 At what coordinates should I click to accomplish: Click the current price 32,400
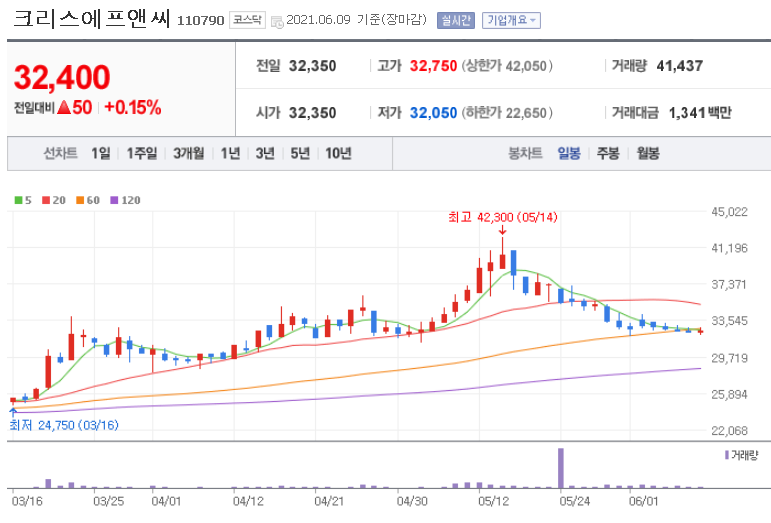[62, 78]
